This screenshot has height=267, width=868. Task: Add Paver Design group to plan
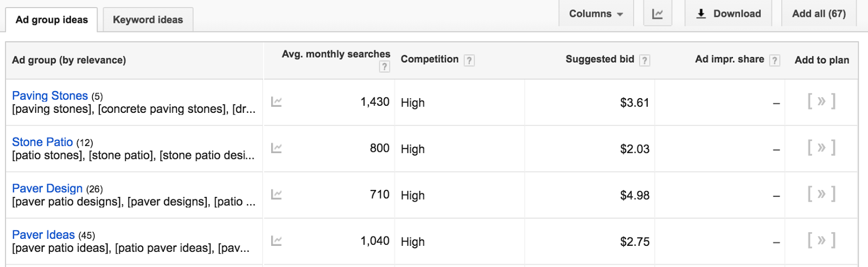pos(821,194)
